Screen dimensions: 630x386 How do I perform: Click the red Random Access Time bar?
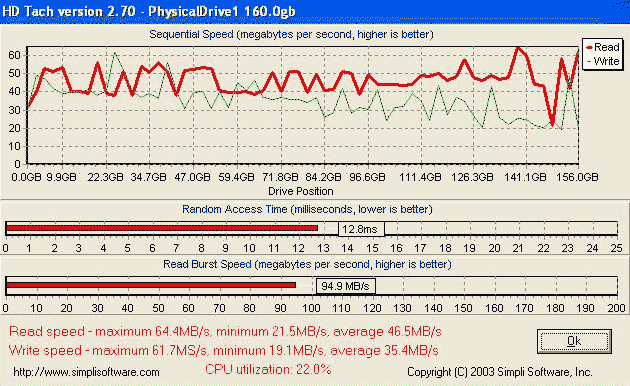pyautogui.click(x=162, y=228)
